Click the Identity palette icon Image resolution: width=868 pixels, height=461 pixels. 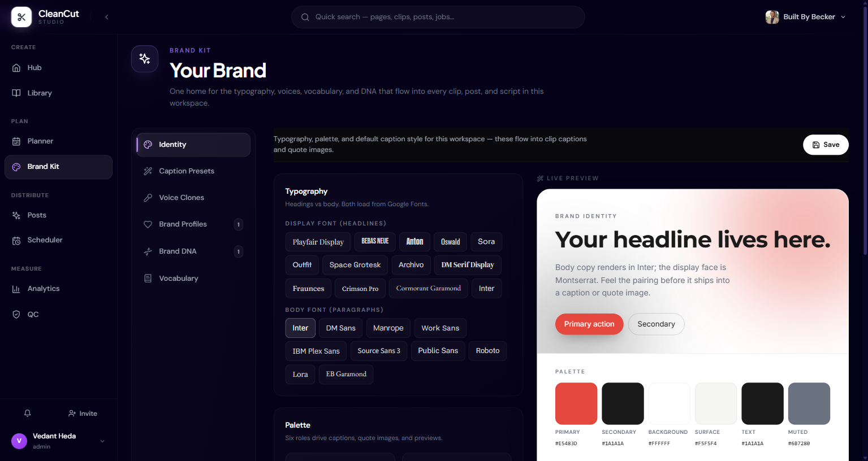(x=148, y=145)
